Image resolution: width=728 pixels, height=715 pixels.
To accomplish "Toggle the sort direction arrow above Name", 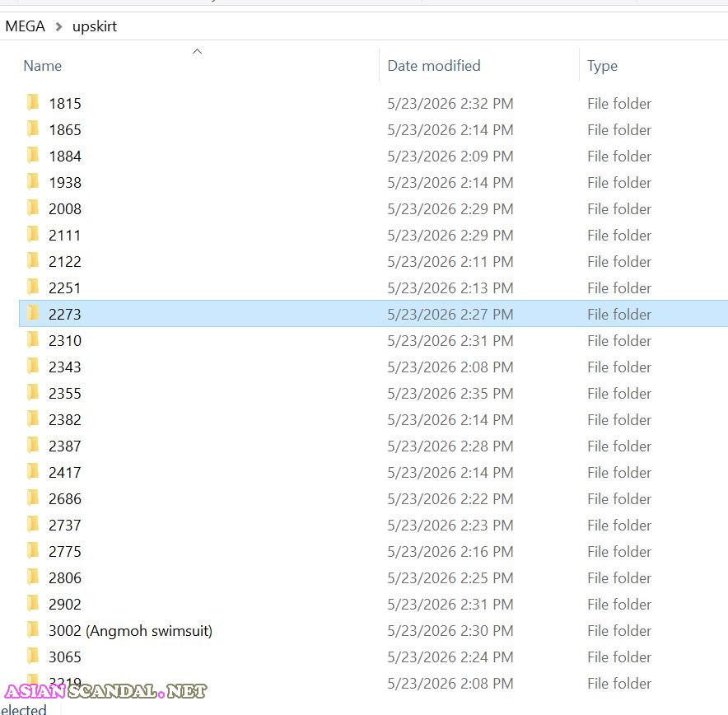I will (198, 51).
